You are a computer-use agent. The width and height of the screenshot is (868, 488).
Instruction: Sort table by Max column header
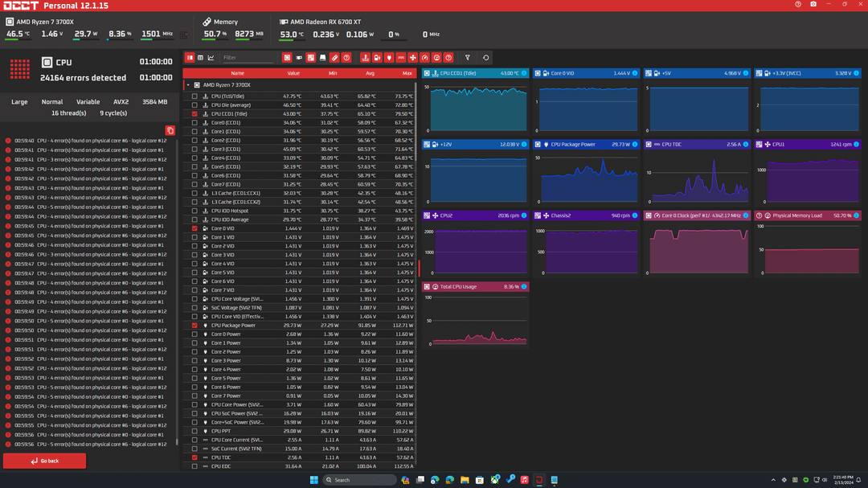pyautogui.click(x=407, y=73)
